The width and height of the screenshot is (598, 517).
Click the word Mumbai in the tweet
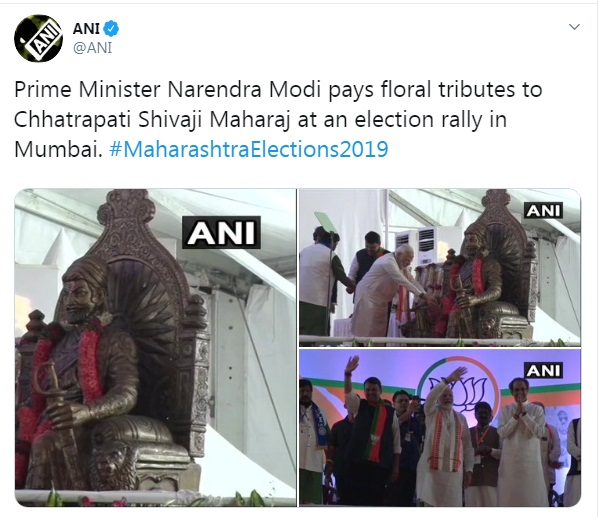coord(58,149)
